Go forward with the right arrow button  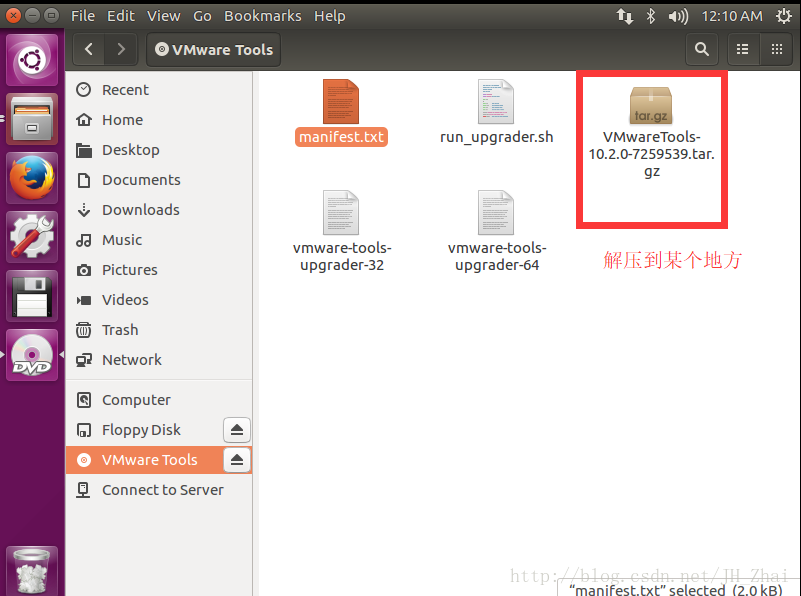(x=121, y=50)
